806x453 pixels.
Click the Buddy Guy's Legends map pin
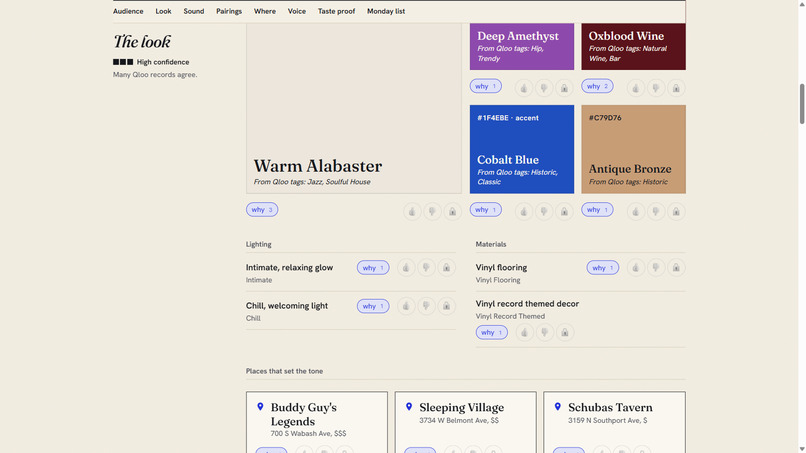pos(260,407)
